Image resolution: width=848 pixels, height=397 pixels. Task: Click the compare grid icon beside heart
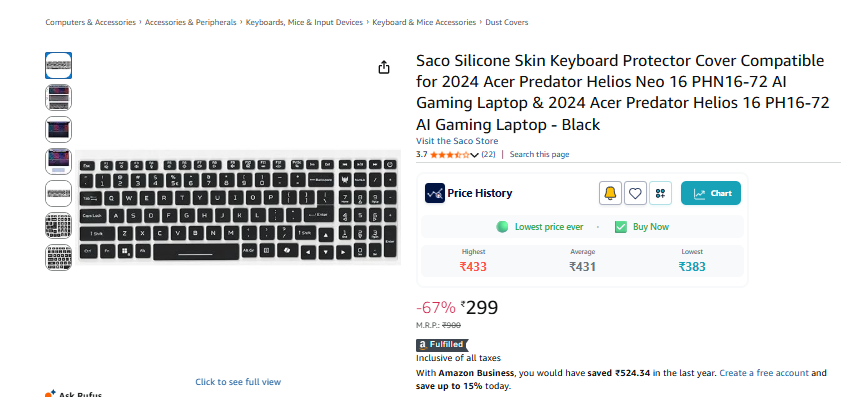660,193
